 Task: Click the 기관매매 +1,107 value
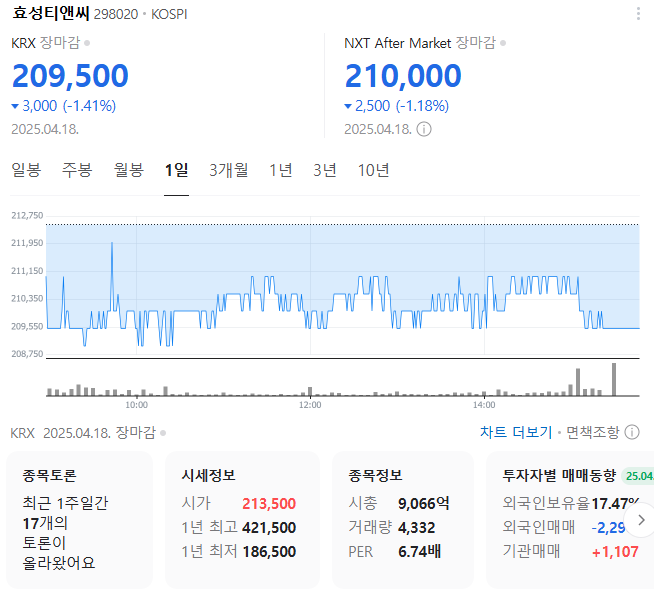(x=615, y=552)
